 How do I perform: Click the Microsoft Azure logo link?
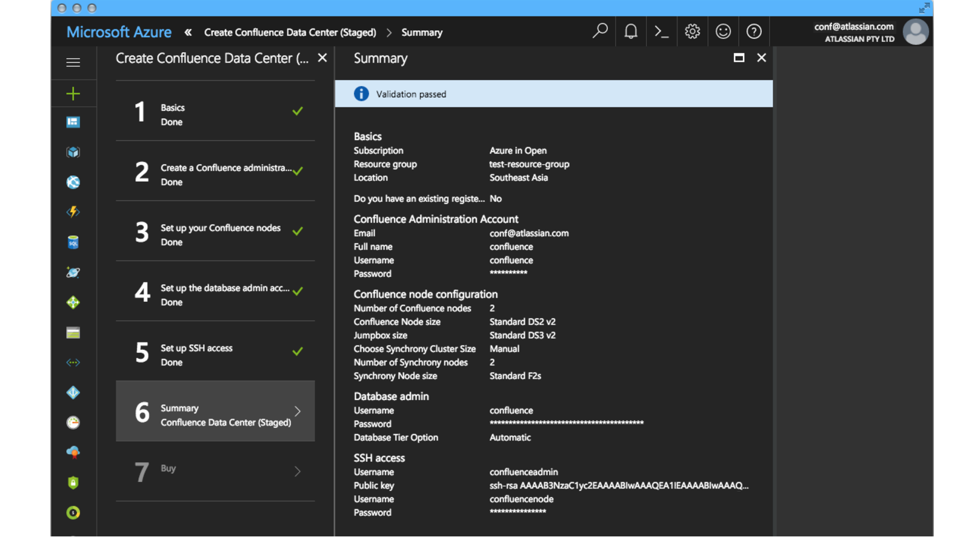[119, 32]
